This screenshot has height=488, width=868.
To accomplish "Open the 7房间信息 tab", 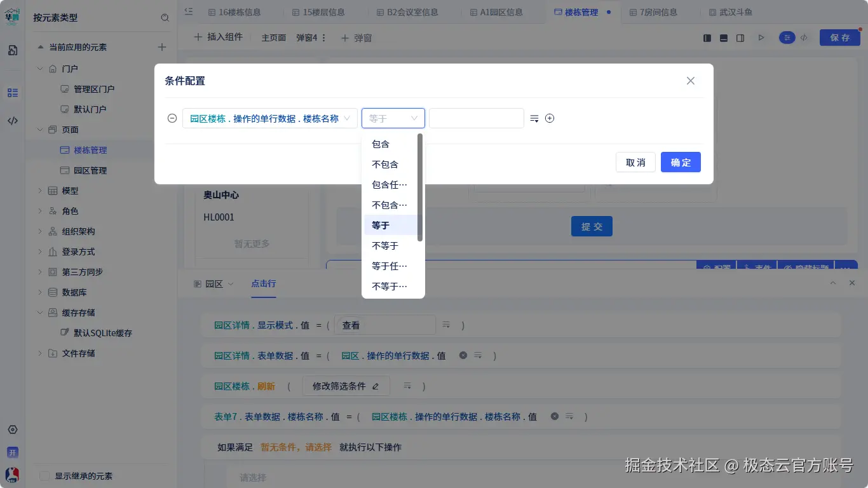I will click(653, 12).
